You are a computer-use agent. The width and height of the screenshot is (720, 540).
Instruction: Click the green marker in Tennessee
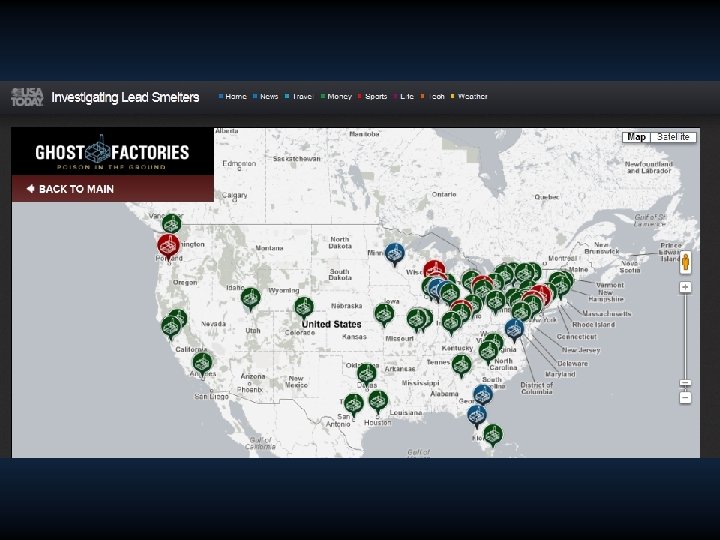coord(461,365)
